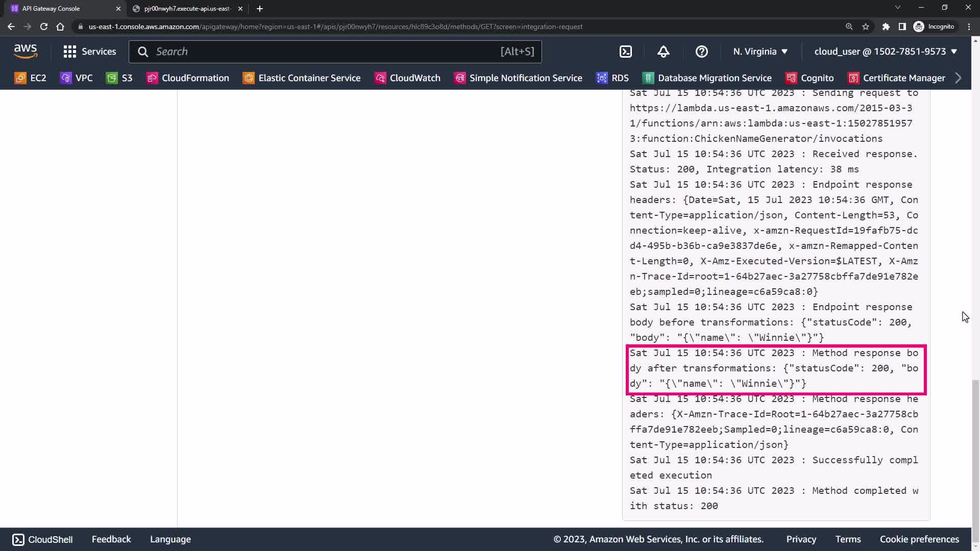Click the Feedback link in footer
980x551 pixels.
tap(111, 539)
